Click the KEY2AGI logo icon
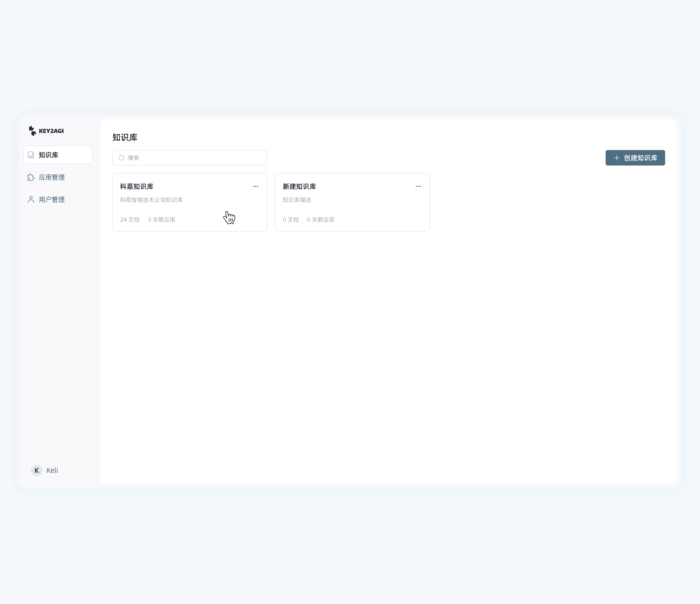 tap(32, 131)
